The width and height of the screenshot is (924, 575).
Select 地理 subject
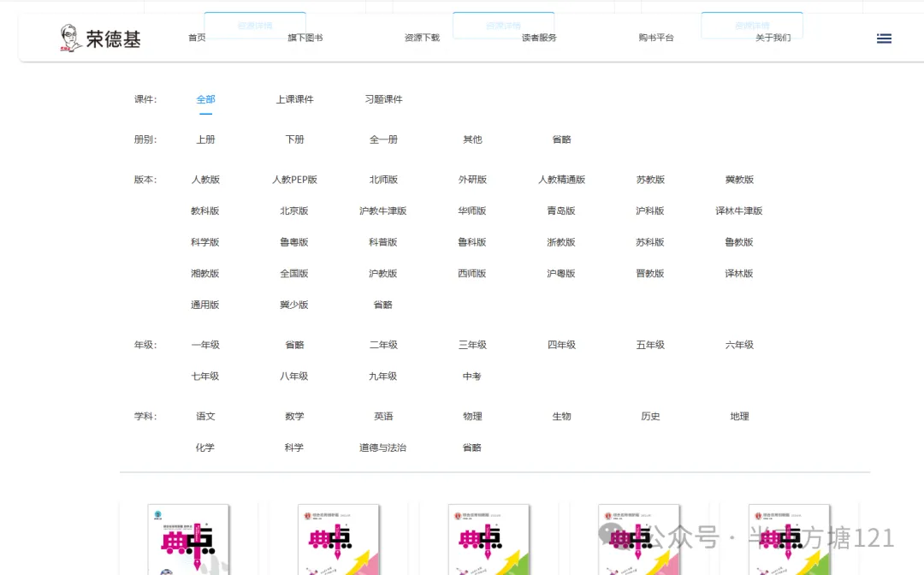point(739,417)
